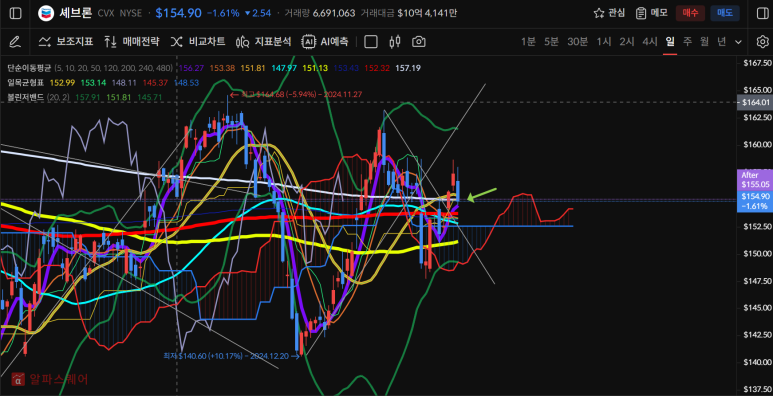This screenshot has height=396, width=773.
Task: Open 보조지표 indicators menu
Action: click(x=66, y=42)
